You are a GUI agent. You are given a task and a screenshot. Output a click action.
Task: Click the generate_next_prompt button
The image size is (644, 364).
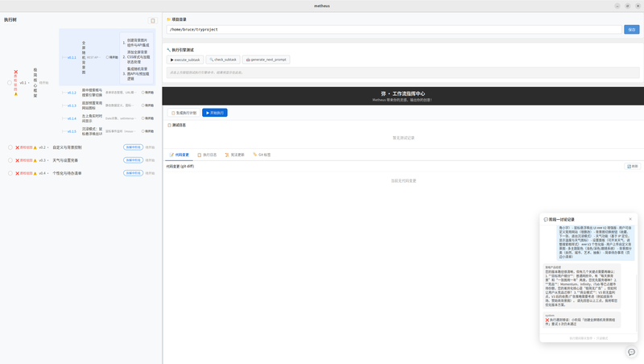coord(266,60)
